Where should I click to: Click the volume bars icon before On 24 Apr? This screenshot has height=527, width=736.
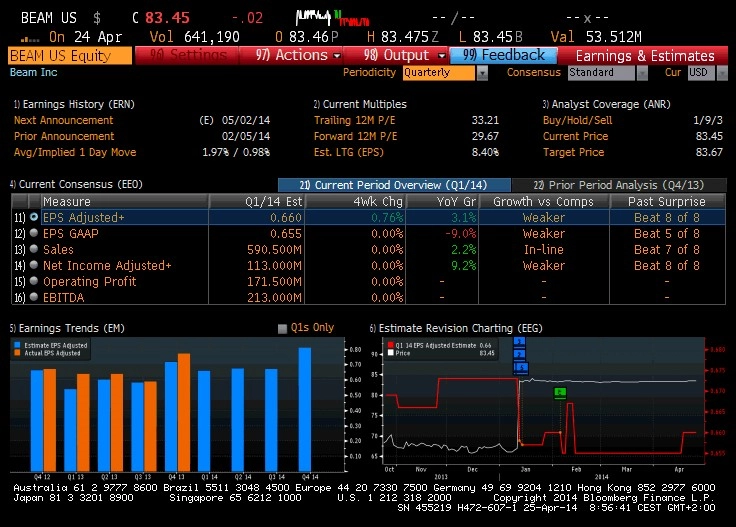click(x=30, y=39)
